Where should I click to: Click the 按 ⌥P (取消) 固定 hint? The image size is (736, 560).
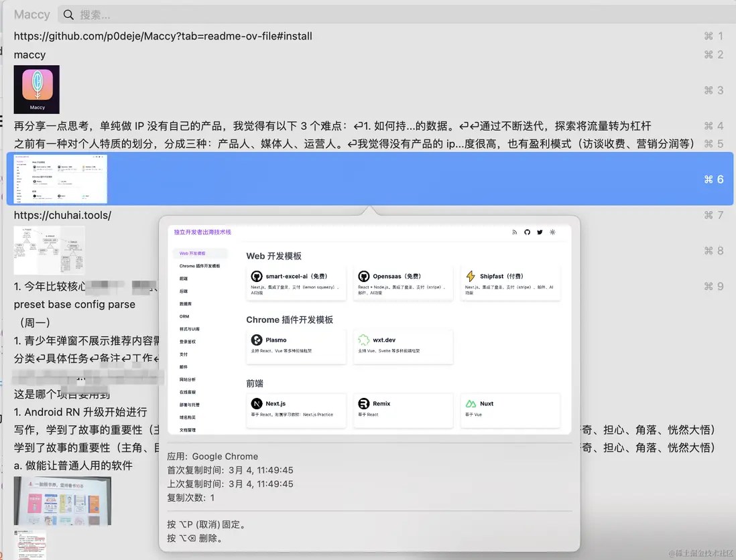click(206, 524)
